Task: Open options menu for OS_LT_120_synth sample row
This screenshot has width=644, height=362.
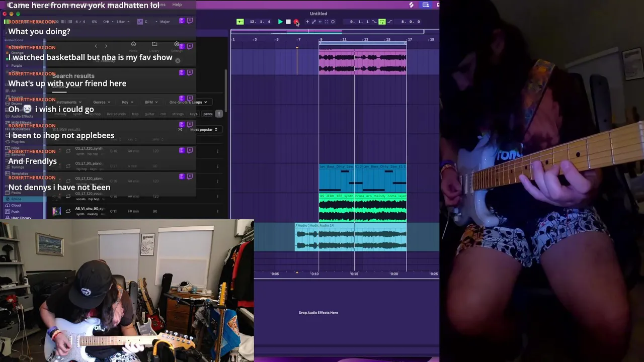Action: pos(218,151)
